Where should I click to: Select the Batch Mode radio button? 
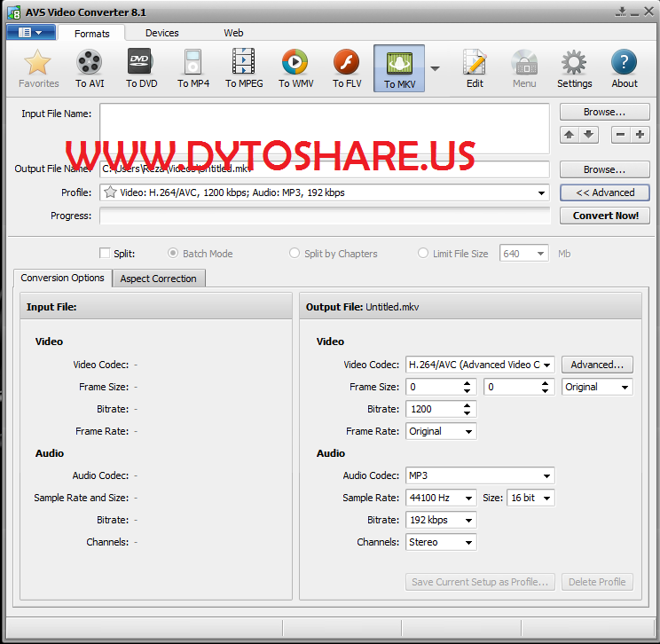coord(173,253)
